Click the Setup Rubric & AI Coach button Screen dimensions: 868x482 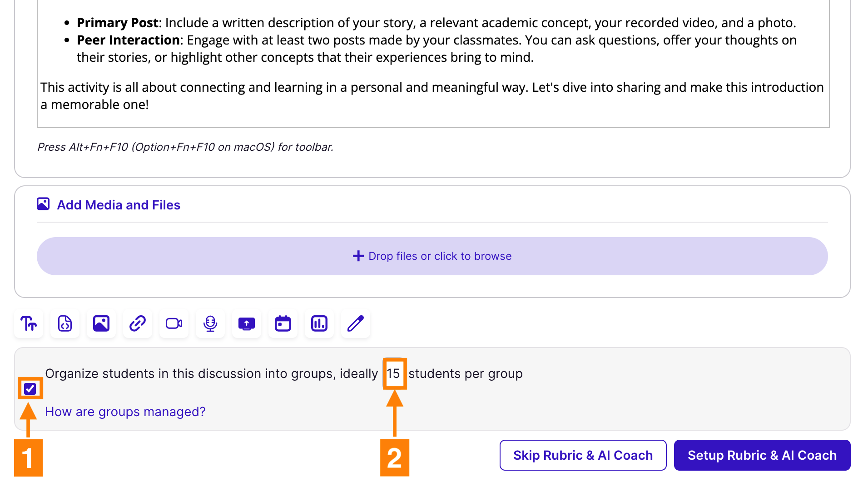[x=762, y=455]
